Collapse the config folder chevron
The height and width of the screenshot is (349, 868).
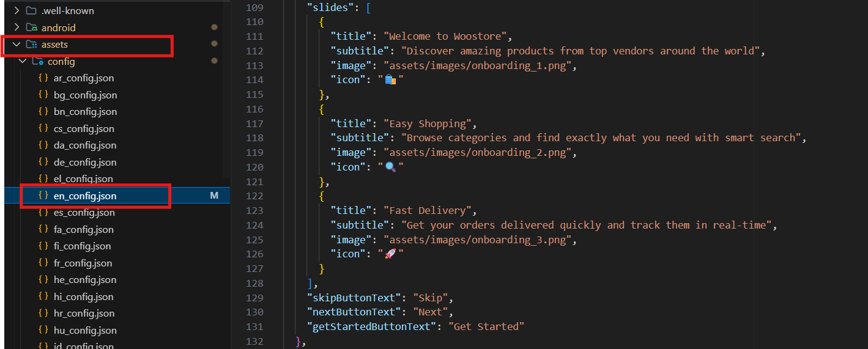[x=23, y=61]
